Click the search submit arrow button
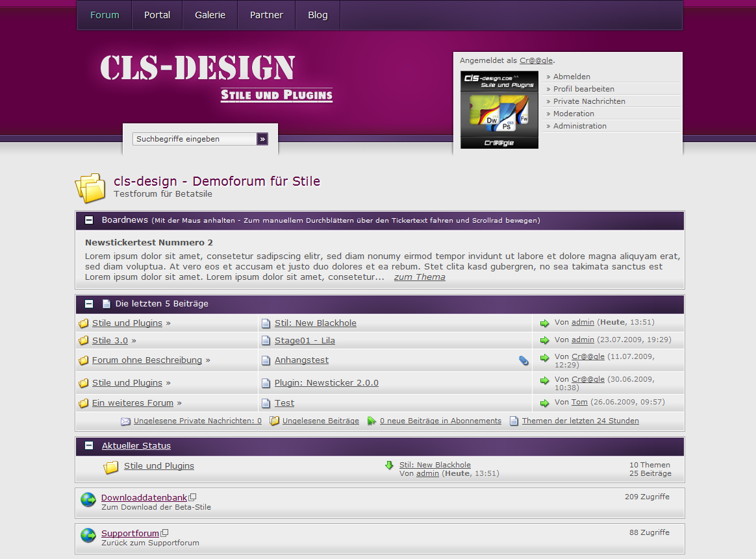This screenshot has height=559, width=756. 262,139
